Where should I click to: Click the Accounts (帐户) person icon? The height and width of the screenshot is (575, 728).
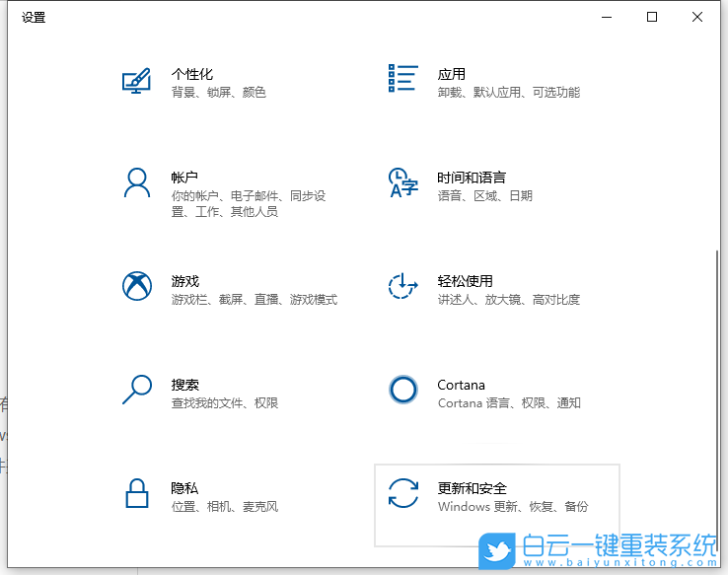[x=137, y=182]
